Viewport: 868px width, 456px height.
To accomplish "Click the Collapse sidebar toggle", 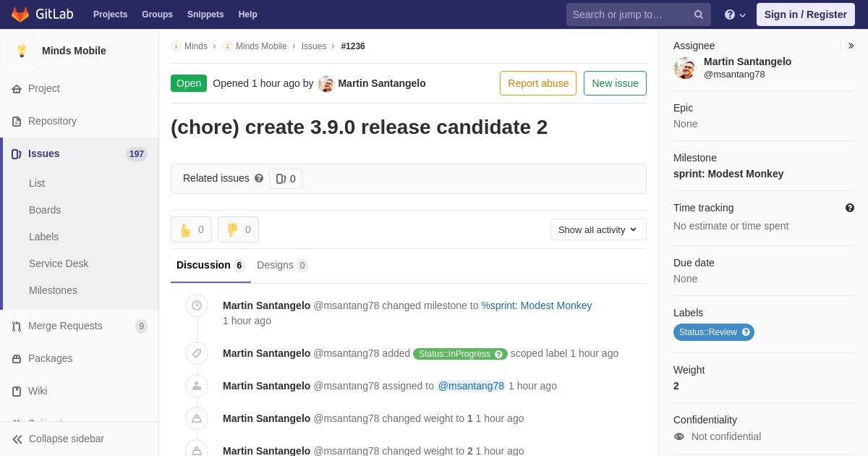I will [58, 439].
